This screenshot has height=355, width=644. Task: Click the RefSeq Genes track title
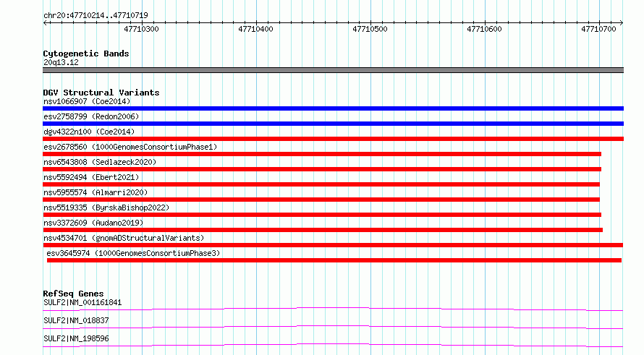[73, 294]
